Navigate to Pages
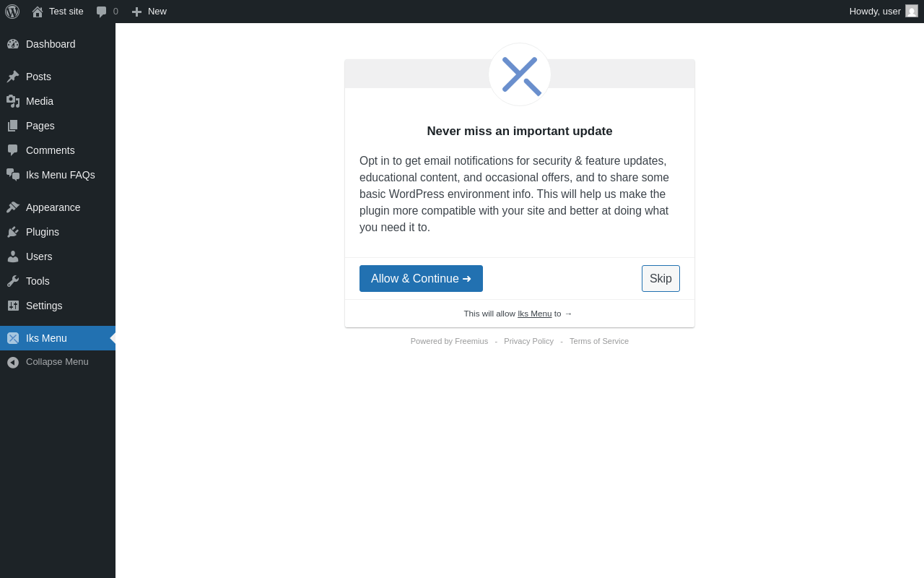This screenshot has width=924, height=578. coord(58,126)
